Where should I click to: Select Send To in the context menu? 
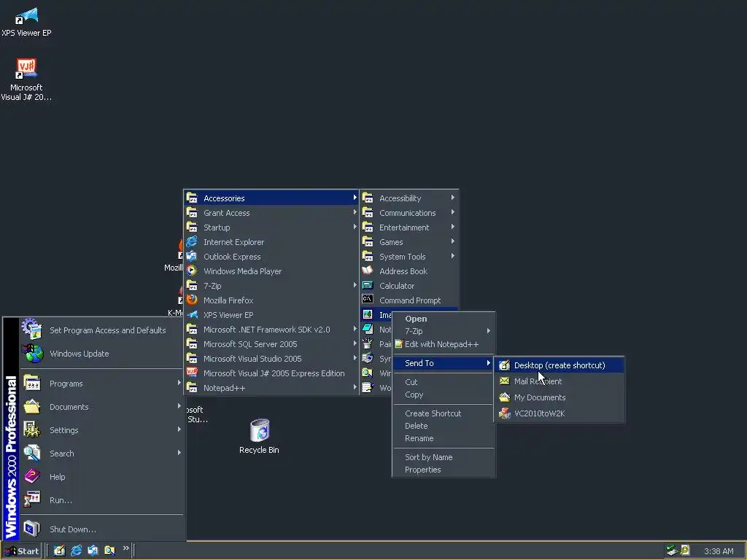tap(444, 363)
